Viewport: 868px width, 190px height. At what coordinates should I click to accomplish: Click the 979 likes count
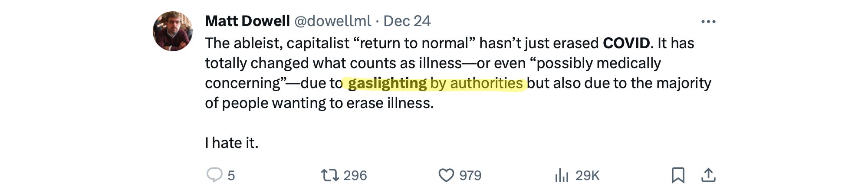470,175
